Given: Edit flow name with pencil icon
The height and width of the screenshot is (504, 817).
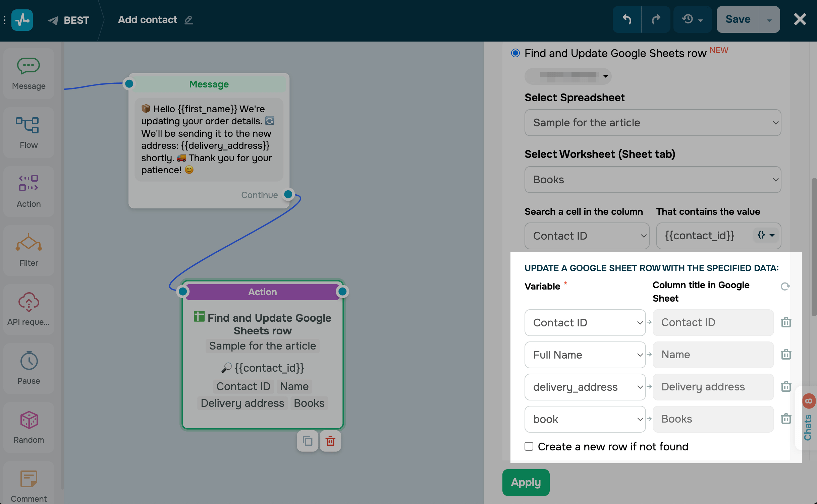Looking at the screenshot, I should (x=189, y=20).
